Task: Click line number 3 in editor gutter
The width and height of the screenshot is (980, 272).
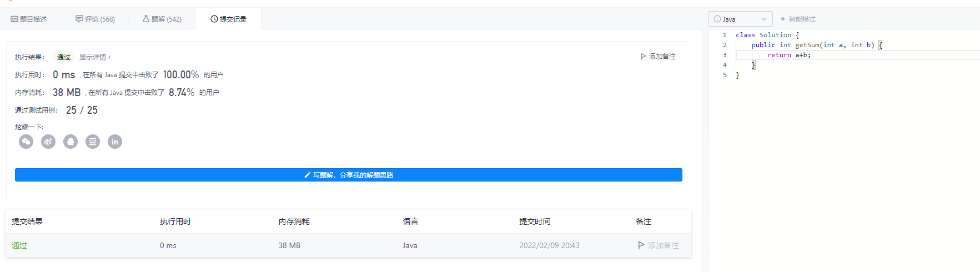Action: (x=725, y=55)
